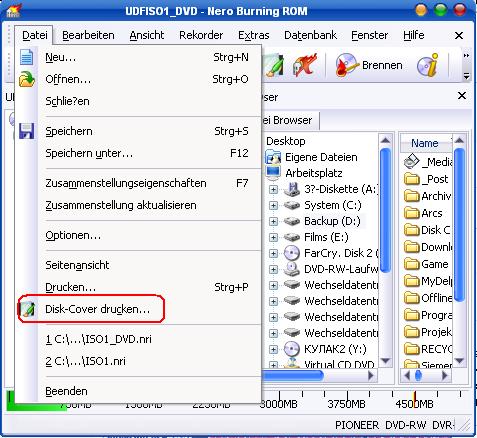
Task: Choose Drucken... menu entry
Action: [138, 287]
